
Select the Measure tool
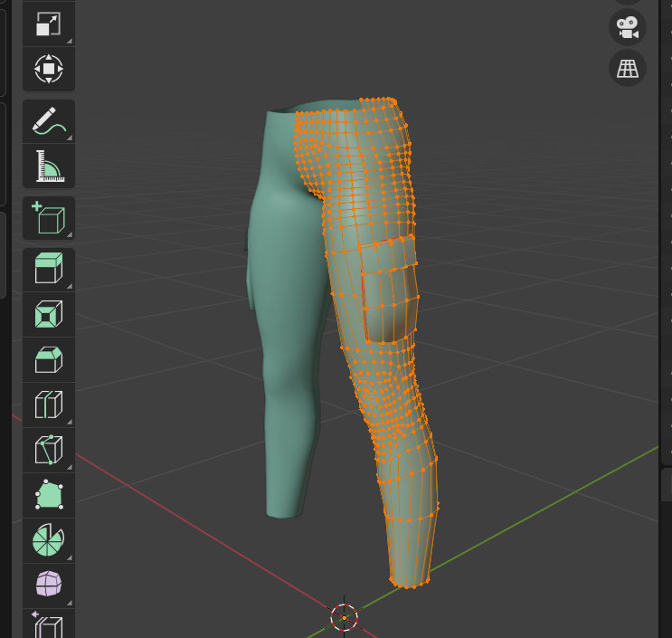pos(49,167)
